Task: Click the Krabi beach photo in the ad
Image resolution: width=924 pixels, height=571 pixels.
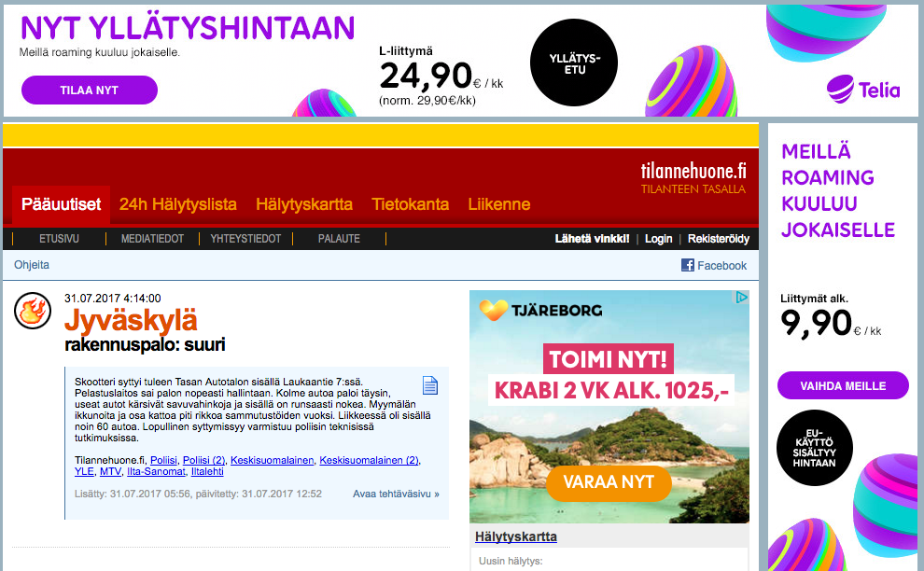Action: coord(609,466)
